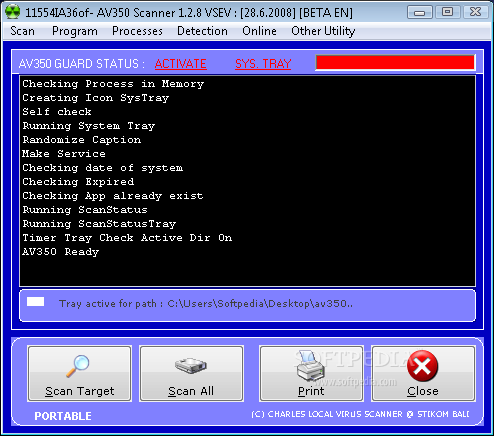
Task: Open the Detection menu
Action: 202,31
